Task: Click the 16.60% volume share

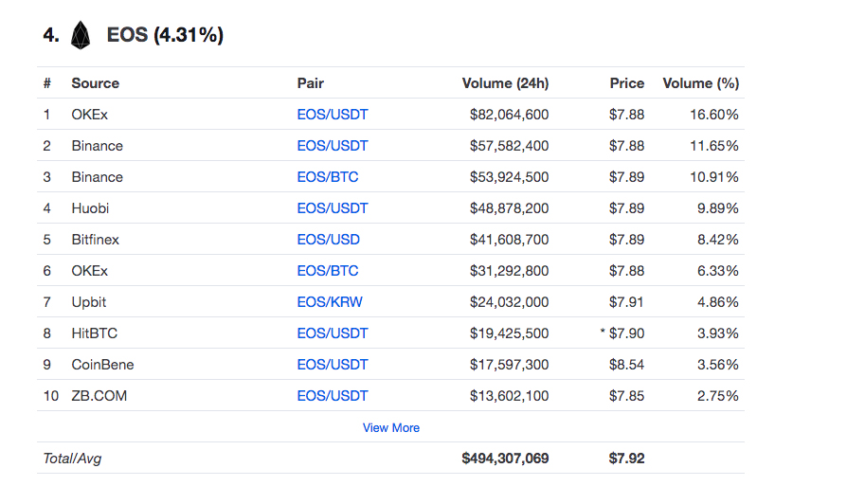Action: [x=713, y=114]
